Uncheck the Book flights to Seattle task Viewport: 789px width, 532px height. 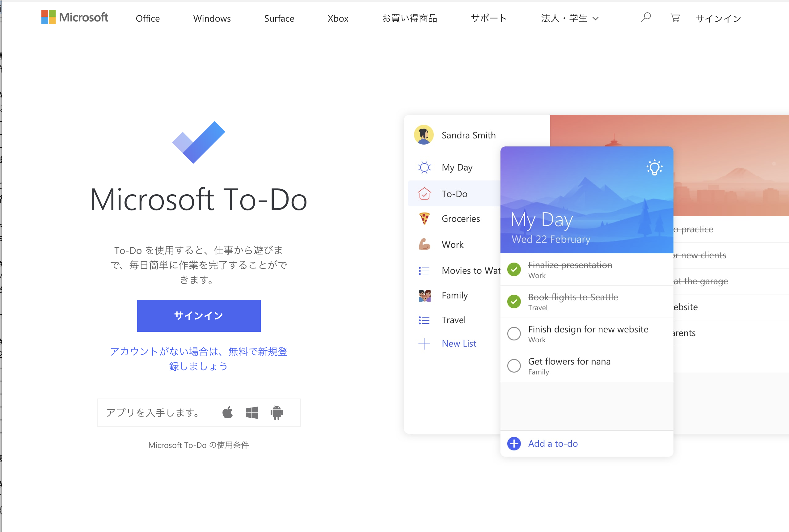click(514, 302)
